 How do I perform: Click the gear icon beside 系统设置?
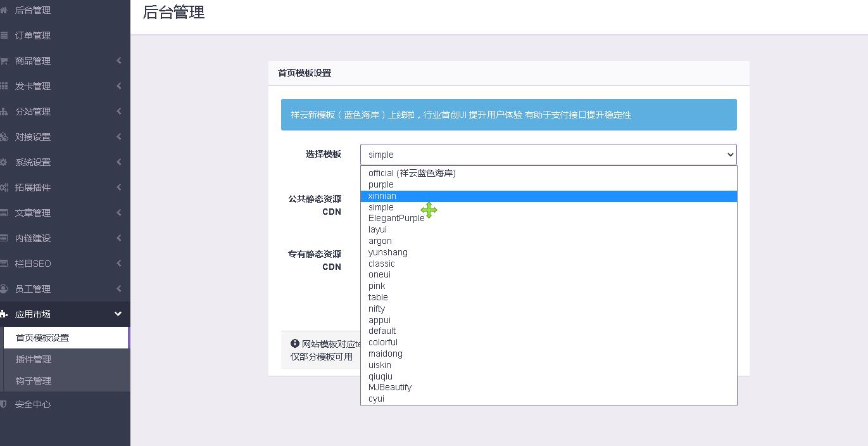click(4, 162)
